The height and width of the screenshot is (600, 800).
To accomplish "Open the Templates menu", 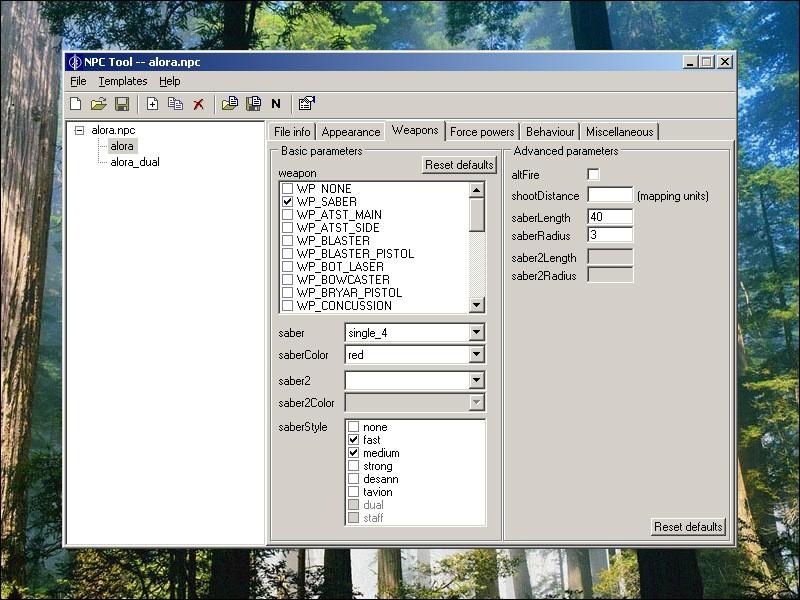I will tap(122, 81).
